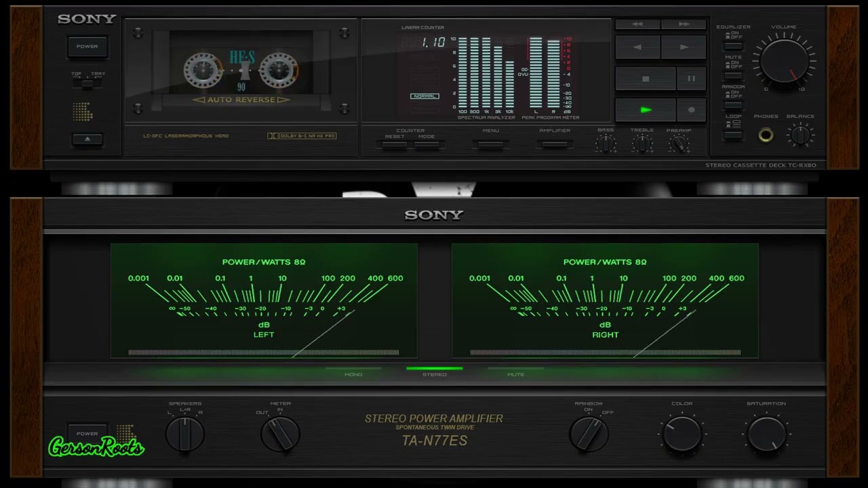Image resolution: width=868 pixels, height=488 pixels.
Task: Toggle the Loop switch
Action: pos(732,135)
